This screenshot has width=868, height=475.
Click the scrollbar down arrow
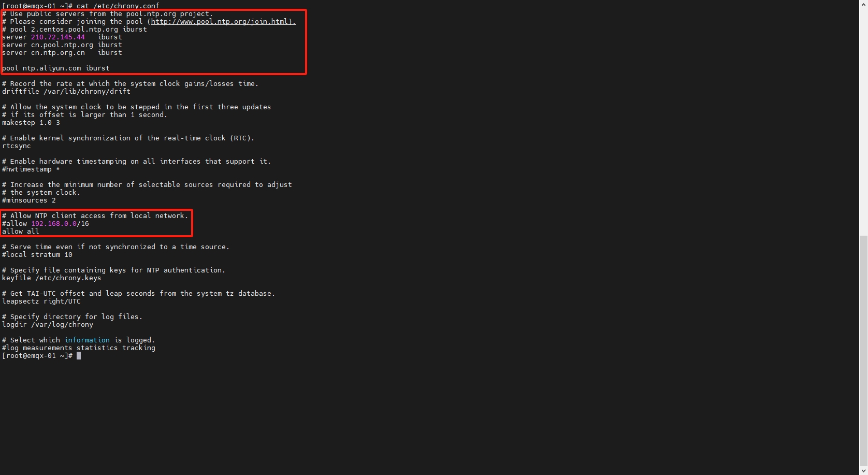coord(863,470)
